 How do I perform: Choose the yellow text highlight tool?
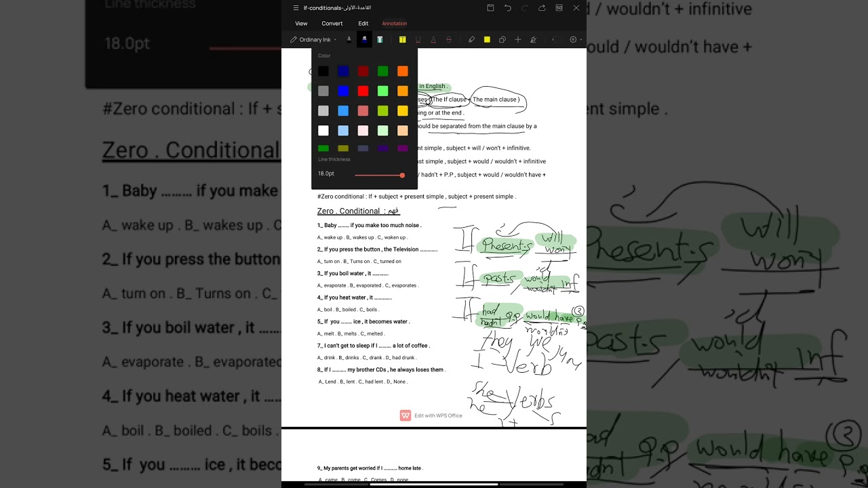click(x=402, y=40)
